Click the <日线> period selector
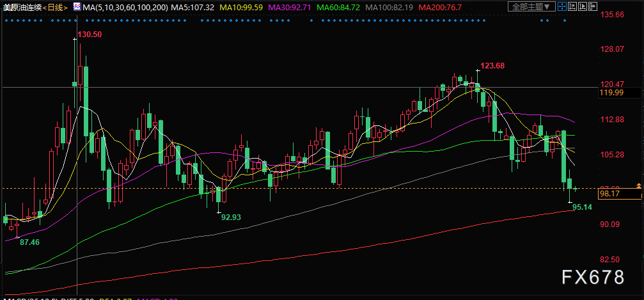The height and width of the screenshot is (300, 644). pyautogui.click(x=56, y=7)
